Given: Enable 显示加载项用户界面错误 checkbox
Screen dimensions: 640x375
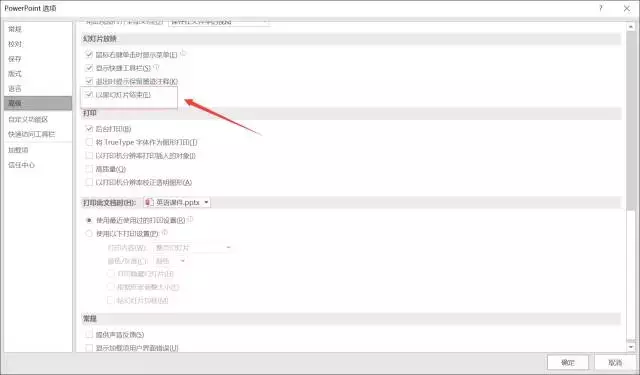Looking at the screenshot, I should (89, 348).
